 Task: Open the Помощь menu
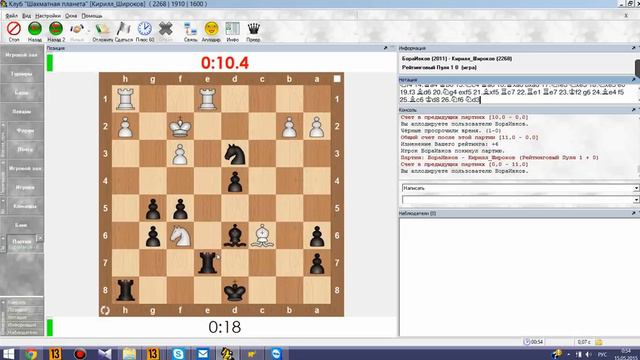point(92,16)
